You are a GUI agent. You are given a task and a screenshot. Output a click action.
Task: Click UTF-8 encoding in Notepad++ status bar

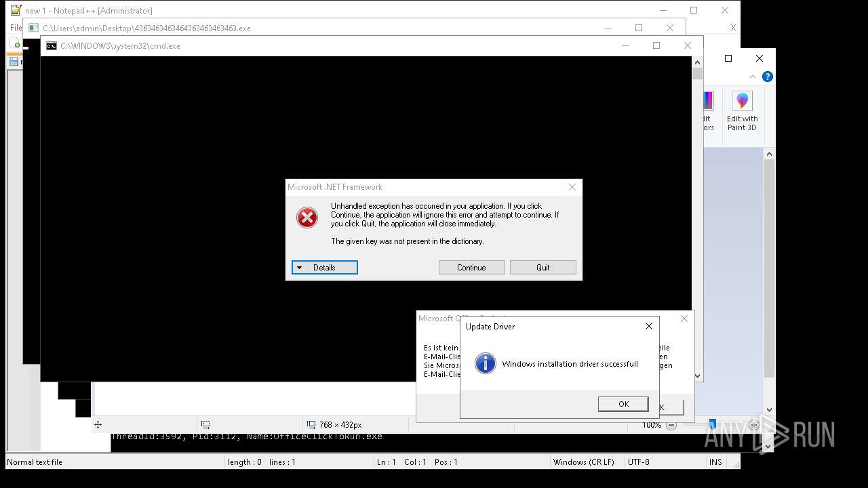[x=638, y=462]
